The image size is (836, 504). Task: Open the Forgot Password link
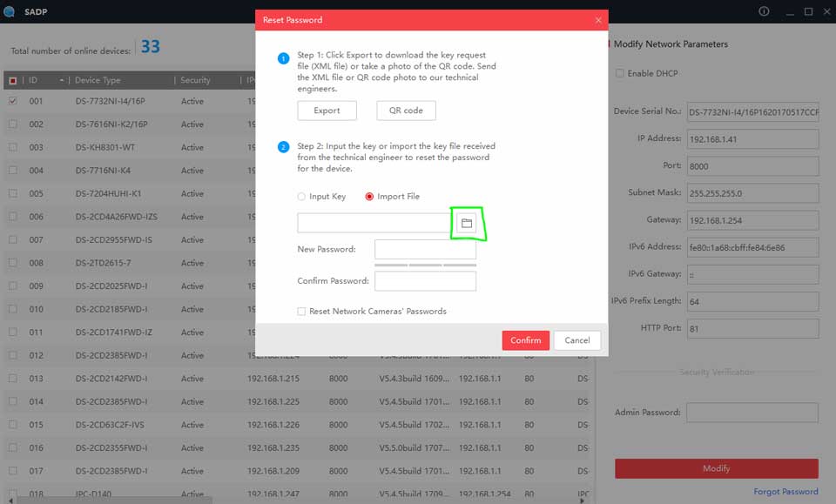[x=785, y=492]
